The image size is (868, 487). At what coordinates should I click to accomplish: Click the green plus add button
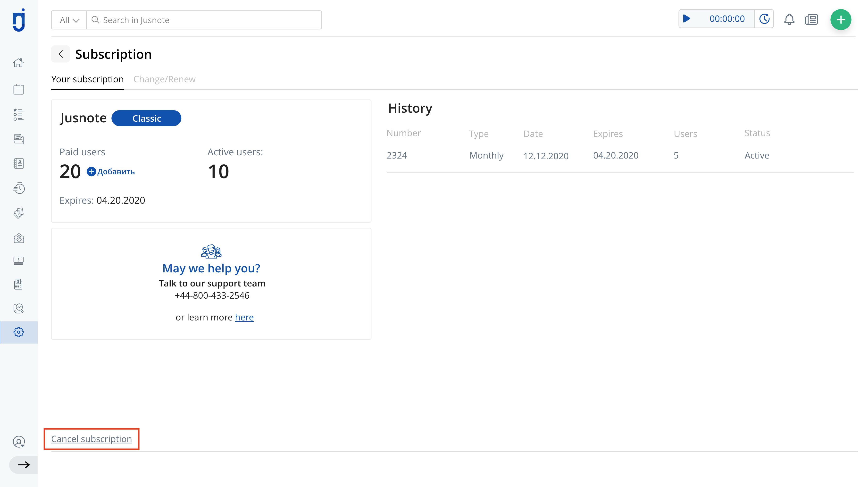(841, 20)
